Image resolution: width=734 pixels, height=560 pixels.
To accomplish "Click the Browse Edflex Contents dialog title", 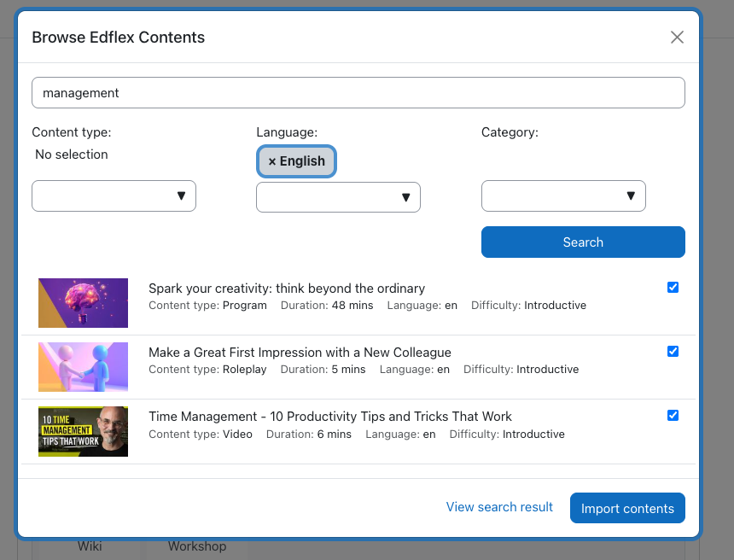I will (x=119, y=37).
